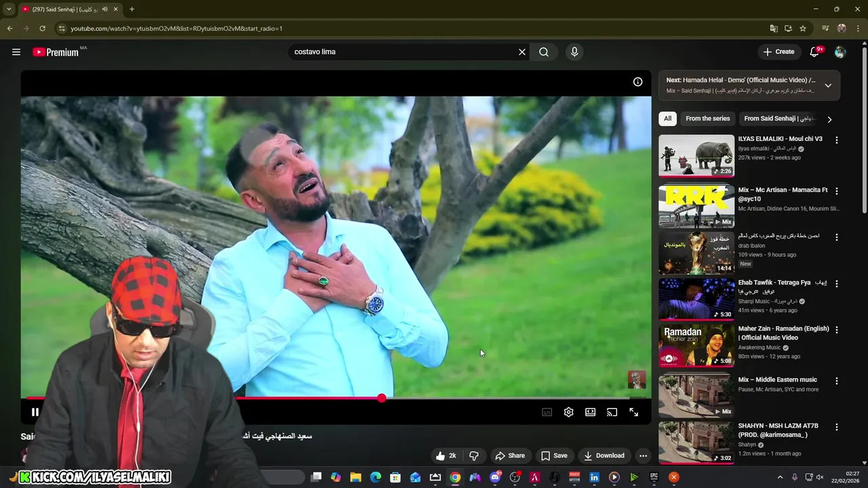Open more actions ellipsis below video

[x=643, y=455]
